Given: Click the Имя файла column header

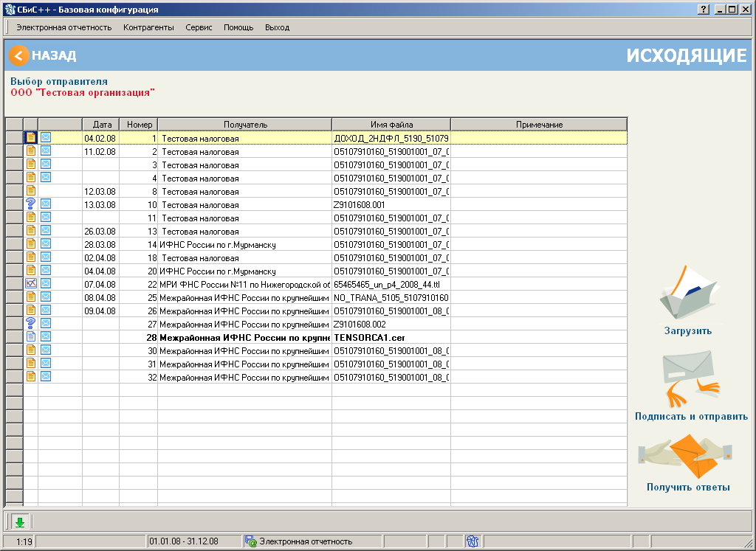Looking at the screenshot, I should 391,124.
